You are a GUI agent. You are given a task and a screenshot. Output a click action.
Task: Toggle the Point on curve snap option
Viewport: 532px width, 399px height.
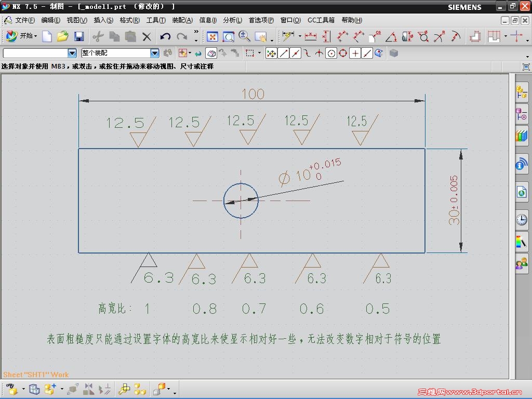[367, 54]
